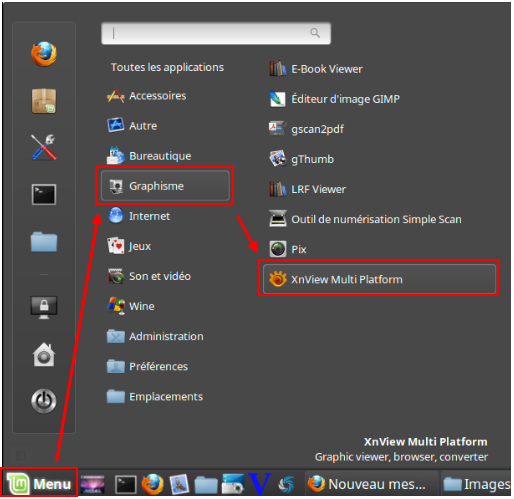Screen dimensions: 514x499
Task: Launch Terminal from the favorites sidebar
Action: [x=44, y=194]
